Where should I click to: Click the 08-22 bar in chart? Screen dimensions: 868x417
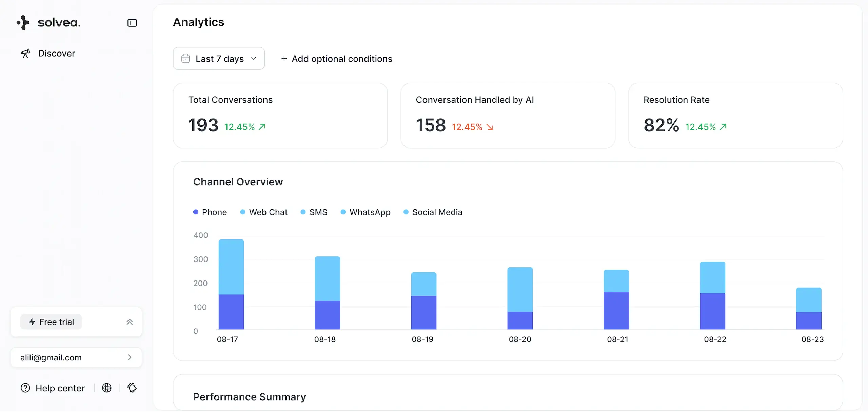[713, 295]
